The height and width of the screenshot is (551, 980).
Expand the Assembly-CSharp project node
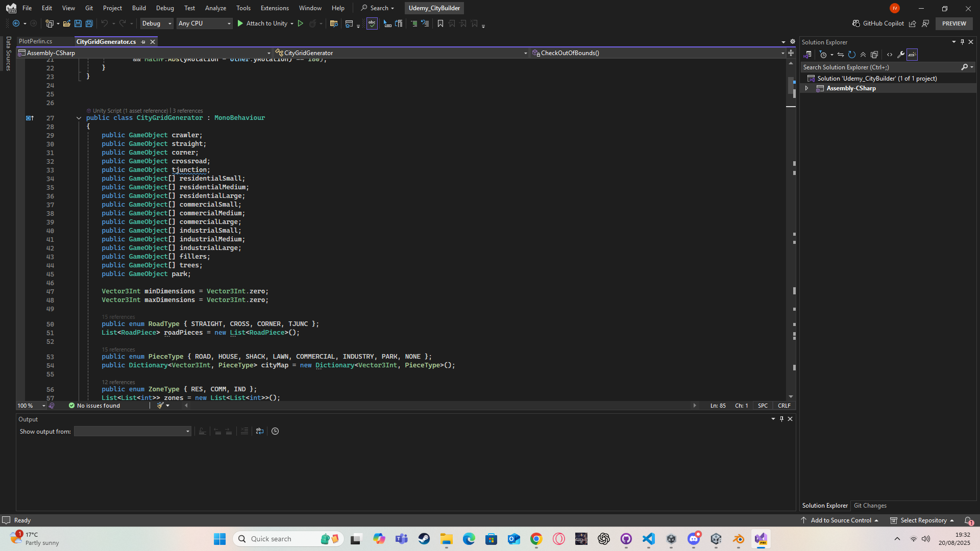[x=806, y=88]
